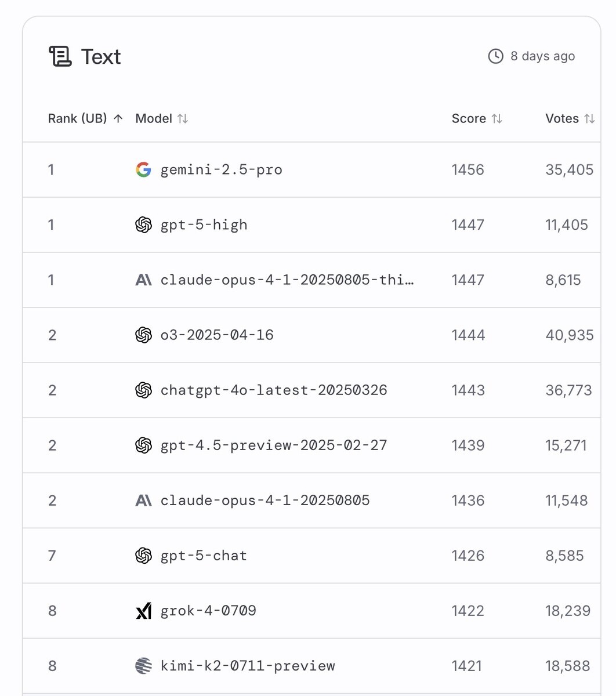
Task: Click the Text leaderboard scroll icon
Action: point(60,57)
